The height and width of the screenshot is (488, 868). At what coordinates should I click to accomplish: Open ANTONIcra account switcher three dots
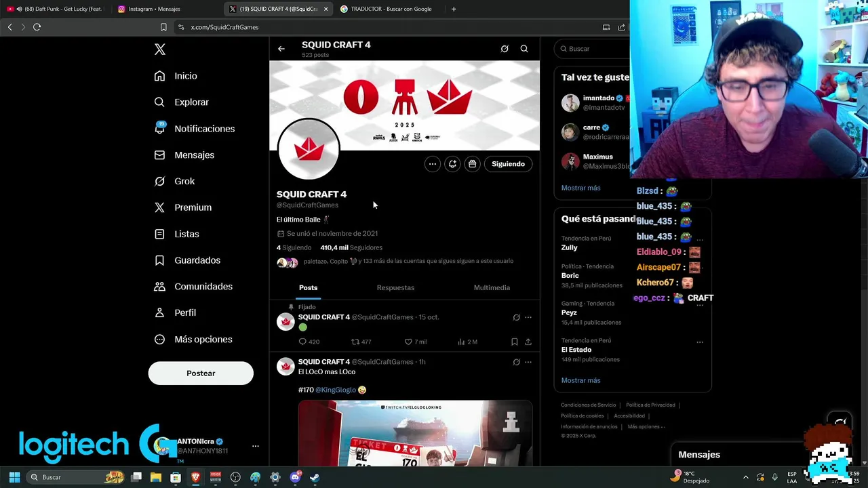point(256,446)
